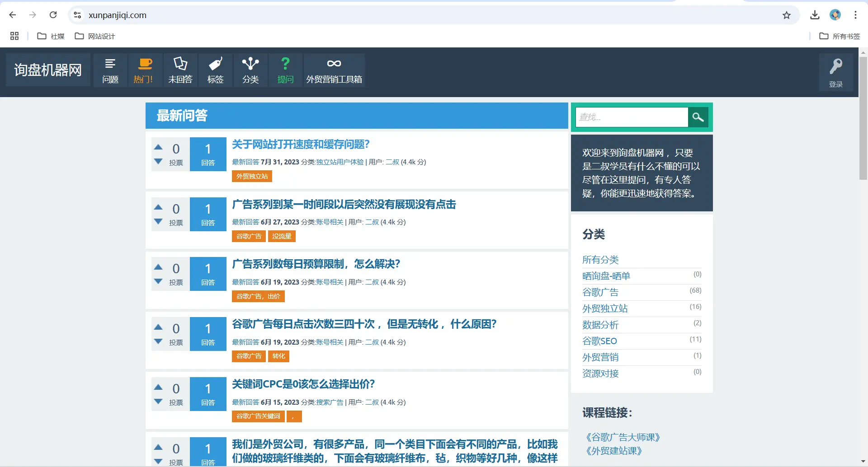Image resolution: width=868 pixels, height=467 pixels.
Task: Open question 广告系列数每日预算限制, 怎么解决?
Action: pyautogui.click(x=316, y=264)
